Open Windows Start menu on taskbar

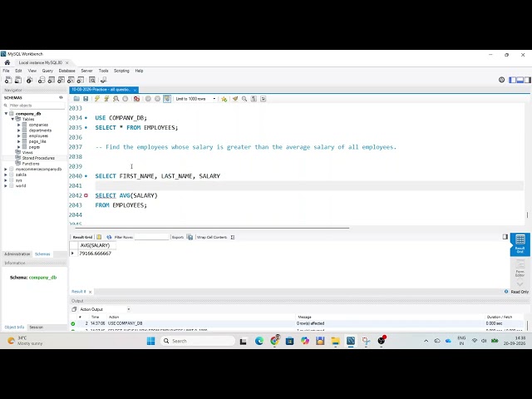click(x=151, y=341)
